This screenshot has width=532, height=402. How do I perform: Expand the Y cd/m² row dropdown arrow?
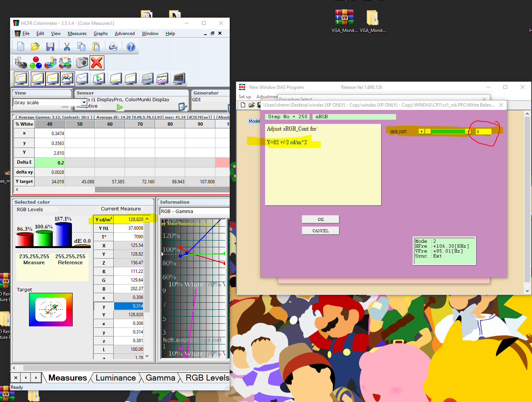point(147,219)
